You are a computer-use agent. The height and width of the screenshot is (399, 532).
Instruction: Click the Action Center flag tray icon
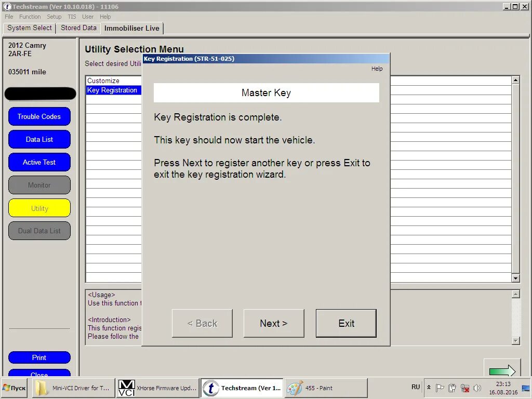pos(440,388)
